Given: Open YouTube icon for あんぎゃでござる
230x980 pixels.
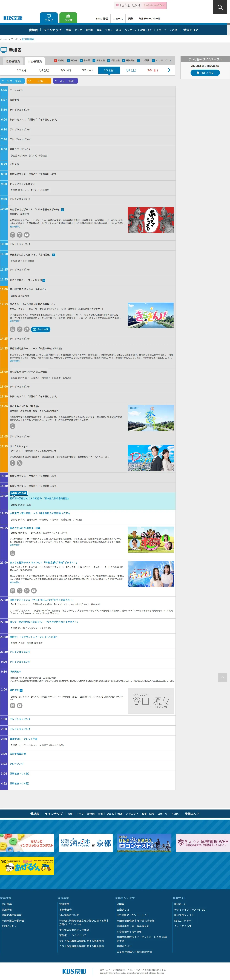Looking at the screenshot, I should pos(27,235).
